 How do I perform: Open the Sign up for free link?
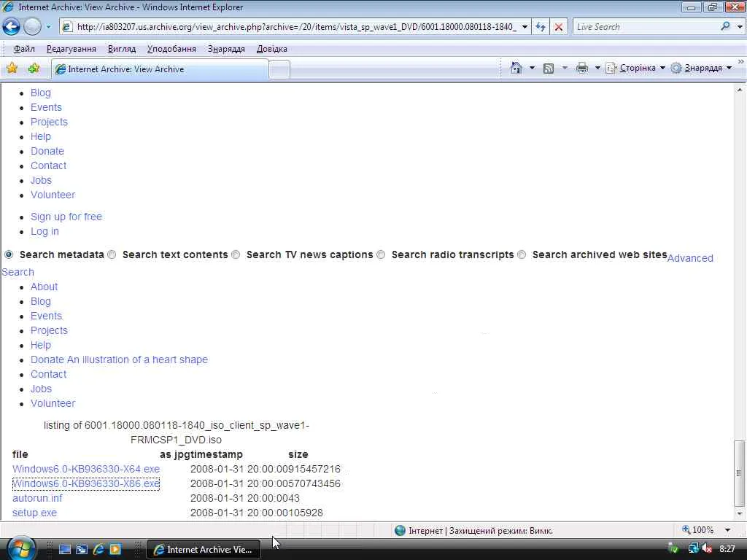click(x=66, y=217)
